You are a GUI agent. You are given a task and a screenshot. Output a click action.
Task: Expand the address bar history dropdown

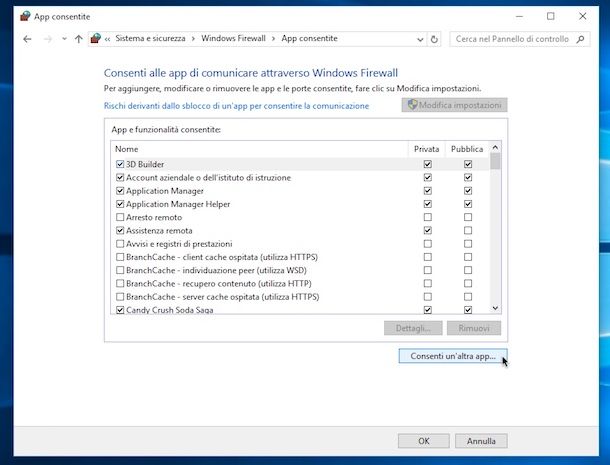(x=420, y=39)
